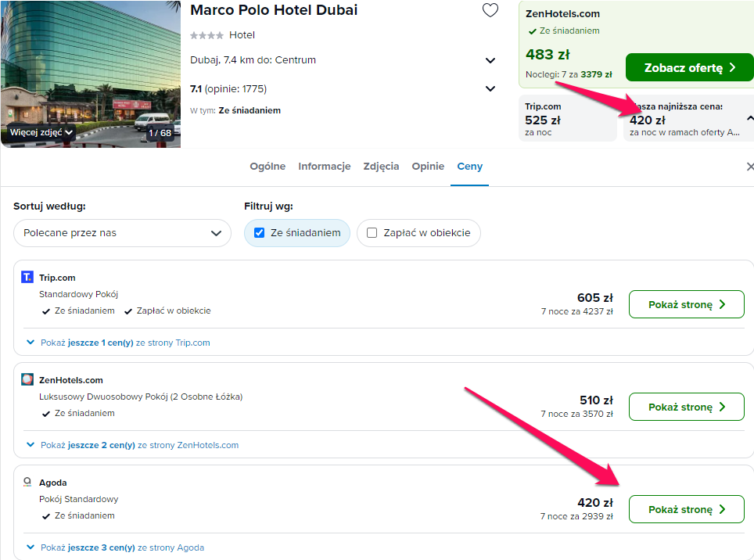Click the Pokój Standardowy Agoda room name

coord(78,499)
